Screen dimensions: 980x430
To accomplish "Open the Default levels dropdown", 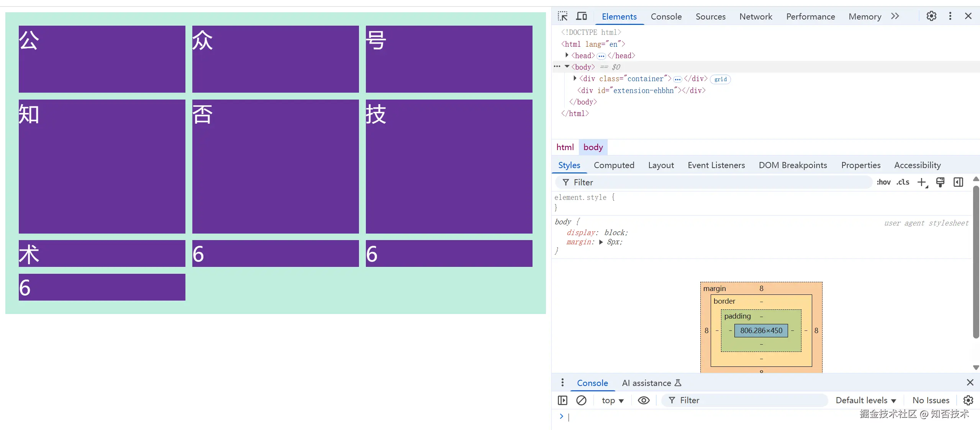I will pos(865,400).
